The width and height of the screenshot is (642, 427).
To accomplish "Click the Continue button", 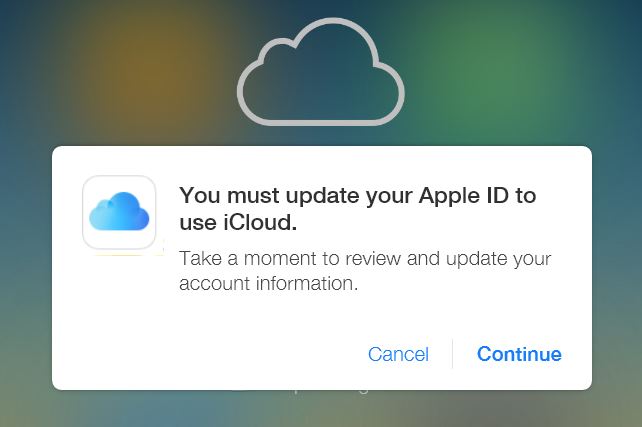I will tap(519, 354).
